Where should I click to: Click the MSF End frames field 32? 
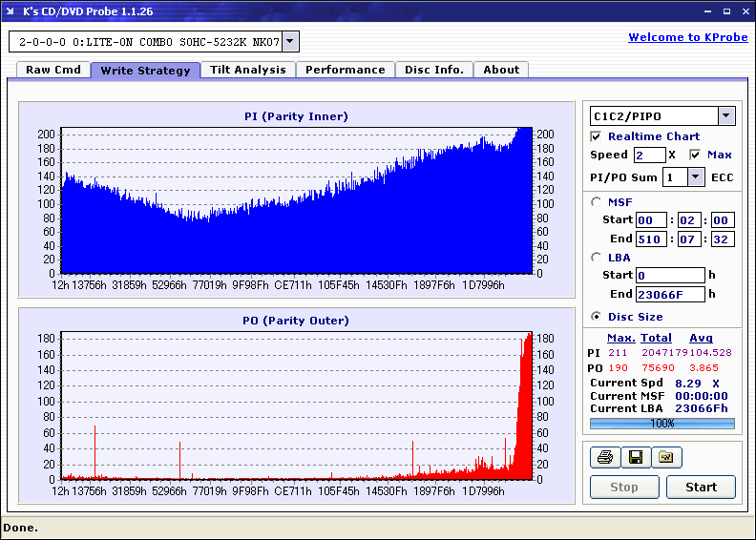[723, 239]
